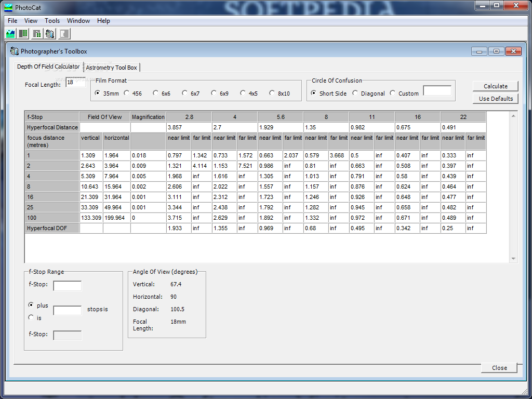The image size is (532, 399).
Task: Open the Tools menu
Action: pos(52,21)
